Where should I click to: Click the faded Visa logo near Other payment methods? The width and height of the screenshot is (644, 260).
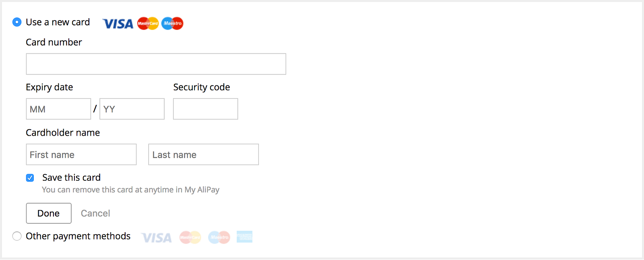click(x=157, y=238)
